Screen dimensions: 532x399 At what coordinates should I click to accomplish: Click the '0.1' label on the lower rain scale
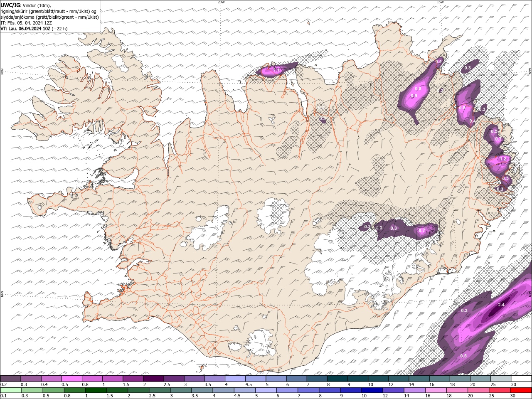[x=4, y=396]
